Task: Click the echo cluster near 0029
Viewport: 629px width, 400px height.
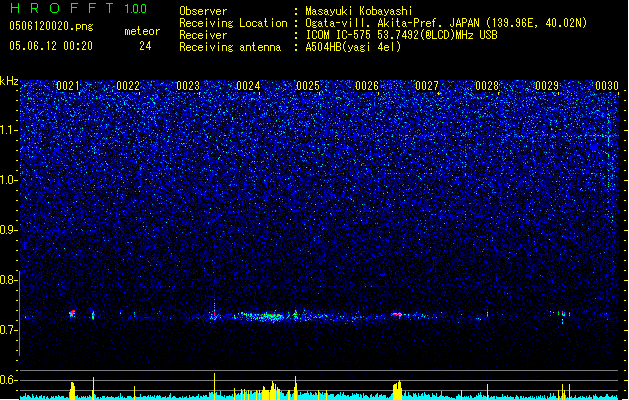Action: 561,315
